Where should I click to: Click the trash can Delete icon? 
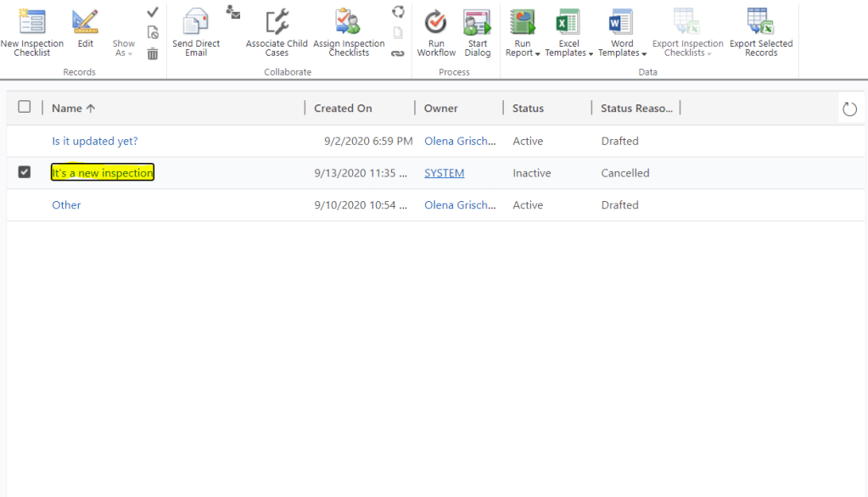pos(153,53)
